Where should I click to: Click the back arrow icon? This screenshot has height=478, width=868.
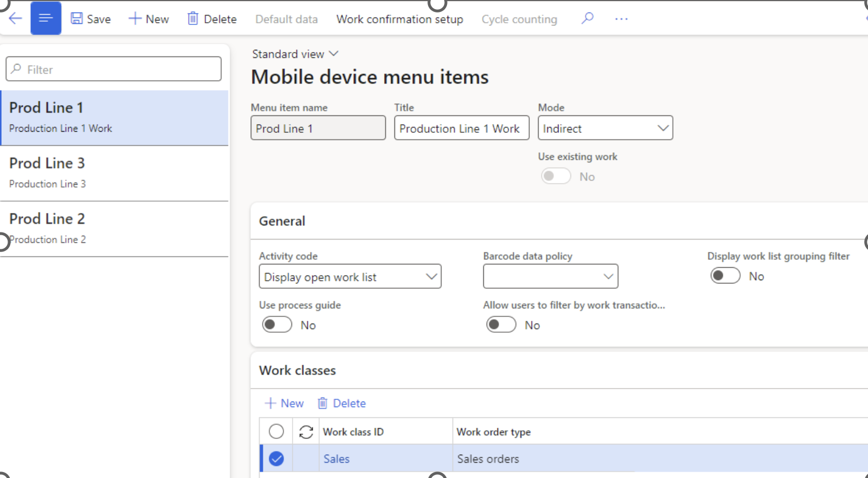coord(15,18)
